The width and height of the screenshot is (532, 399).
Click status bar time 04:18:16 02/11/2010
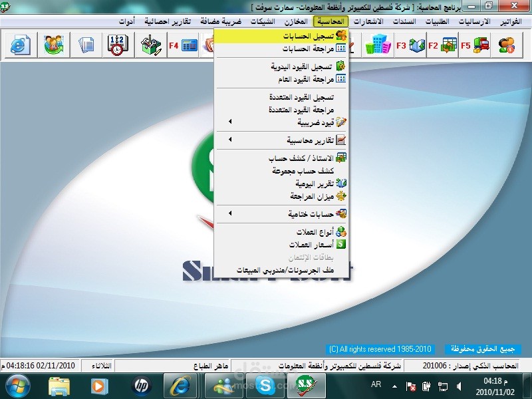tap(38, 365)
